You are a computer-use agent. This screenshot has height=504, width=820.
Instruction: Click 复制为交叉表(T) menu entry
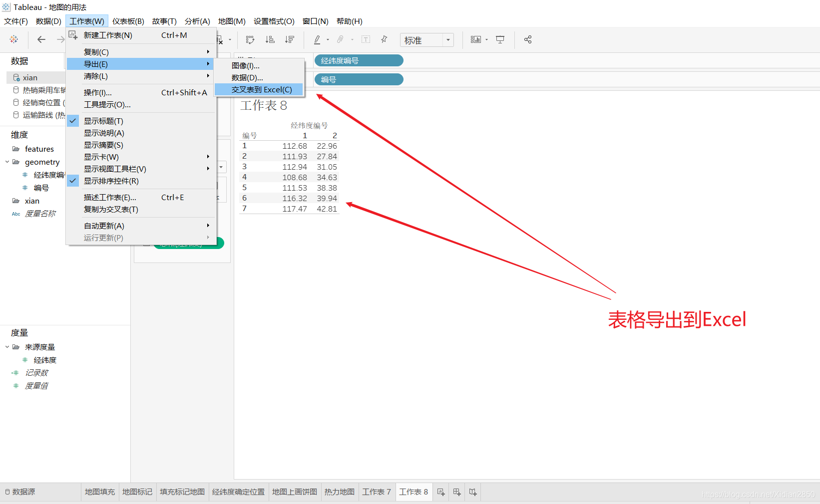(x=141, y=209)
